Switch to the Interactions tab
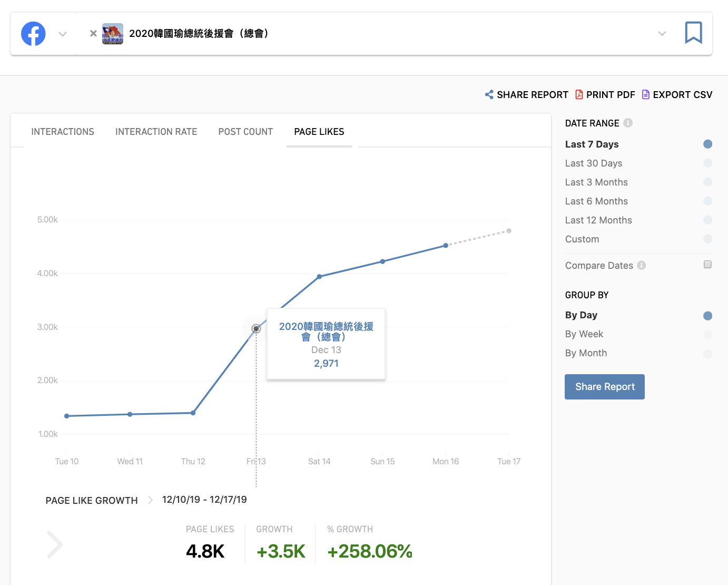This screenshot has height=585, width=728. 63,132
